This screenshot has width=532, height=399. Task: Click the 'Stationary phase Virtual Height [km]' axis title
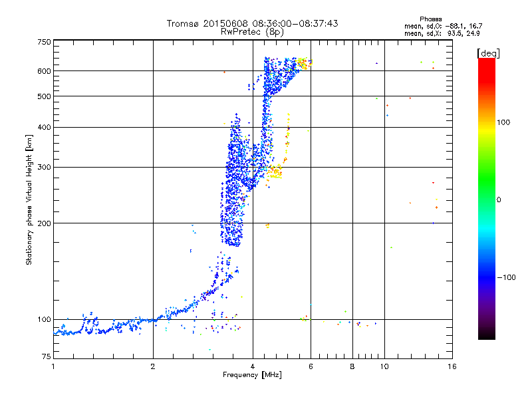(x=29, y=199)
